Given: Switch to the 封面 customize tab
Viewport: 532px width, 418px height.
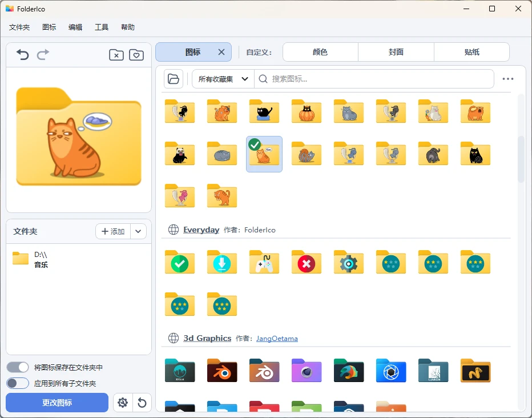Looking at the screenshot, I should [396, 53].
